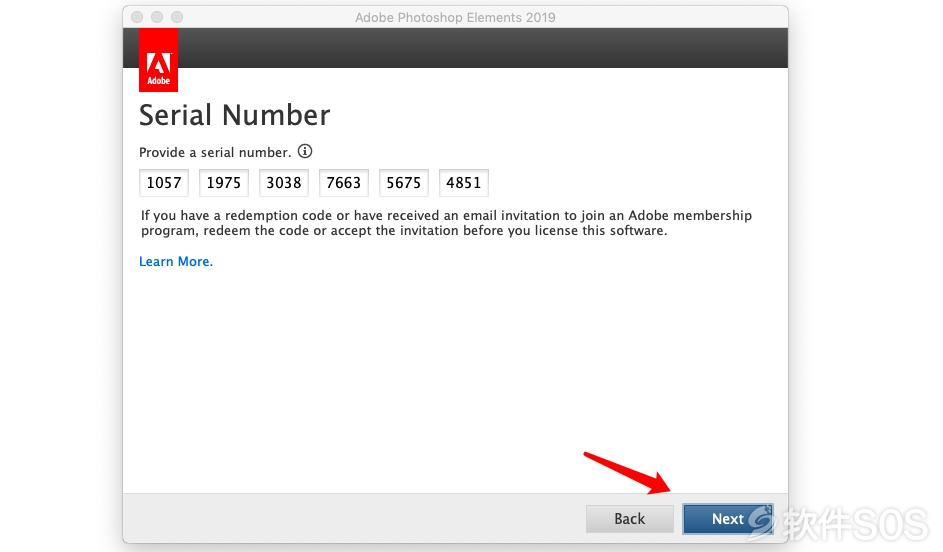Click the Adobe logo

click(x=158, y=60)
